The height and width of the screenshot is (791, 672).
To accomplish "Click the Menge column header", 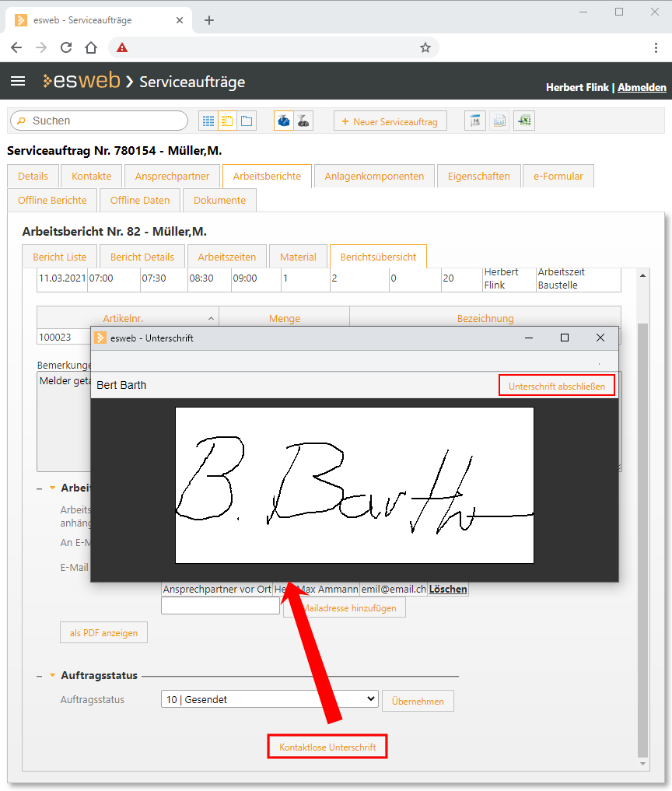I will [x=284, y=318].
